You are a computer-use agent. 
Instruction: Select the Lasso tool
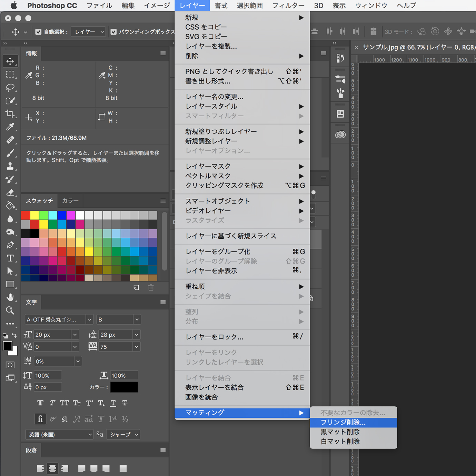point(10,88)
